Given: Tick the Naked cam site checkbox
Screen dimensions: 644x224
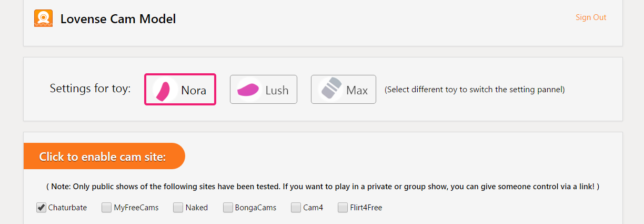Looking at the screenshot, I should [178, 208].
